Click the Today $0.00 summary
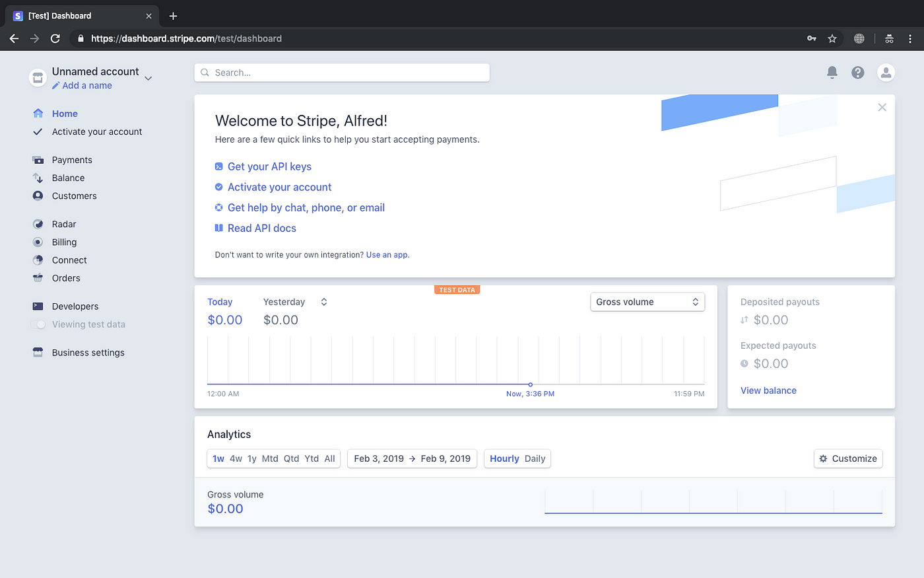The width and height of the screenshot is (924, 578). coord(225,312)
